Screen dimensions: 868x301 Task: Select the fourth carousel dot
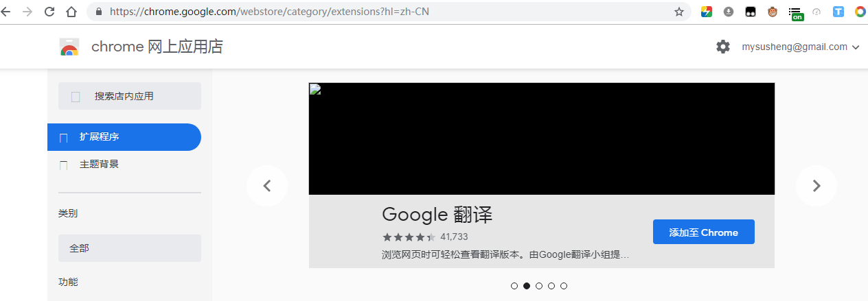pos(551,286)
